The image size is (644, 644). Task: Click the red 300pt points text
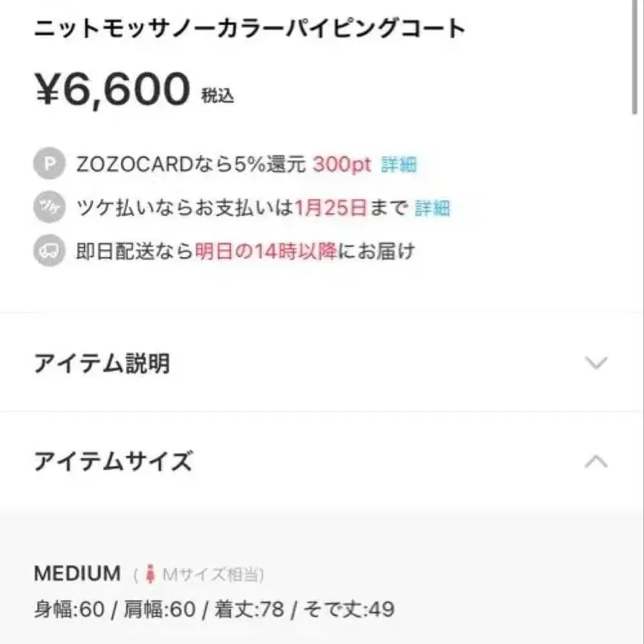pos(342,164)
